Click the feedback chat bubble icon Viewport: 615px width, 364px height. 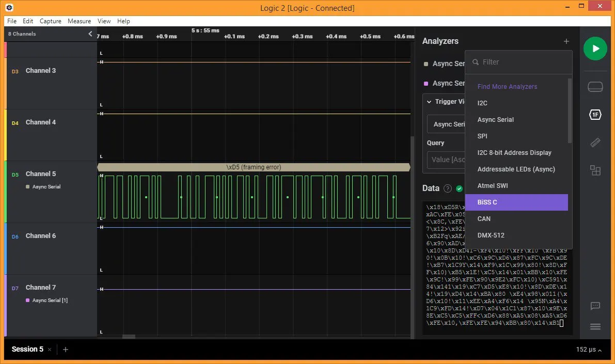pos(595,306)
